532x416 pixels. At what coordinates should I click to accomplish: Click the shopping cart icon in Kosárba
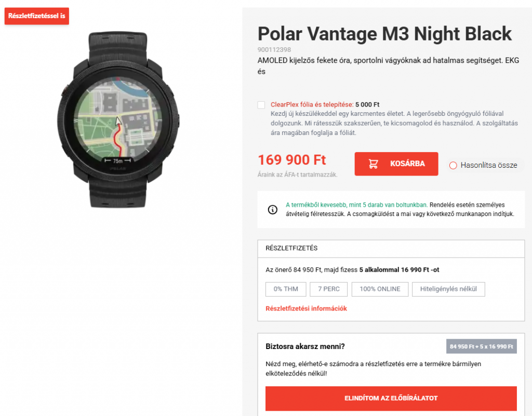373,164
